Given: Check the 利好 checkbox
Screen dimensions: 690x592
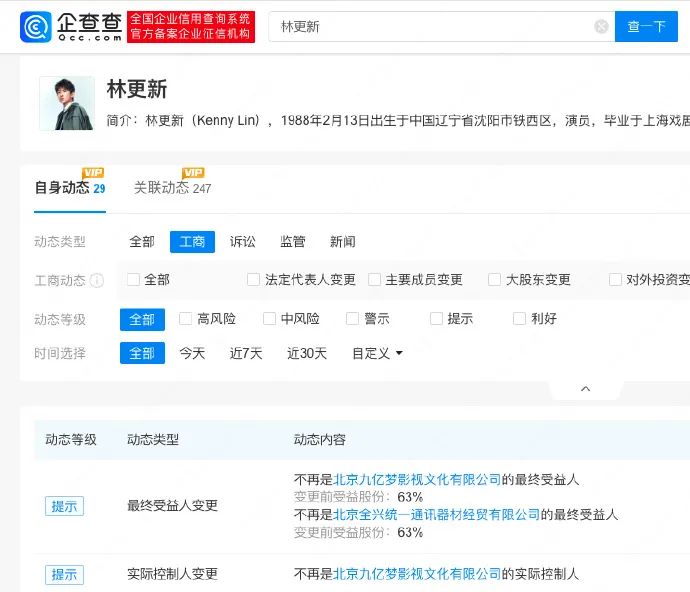Looking at the screenshot, I should [x=519, y=318].
